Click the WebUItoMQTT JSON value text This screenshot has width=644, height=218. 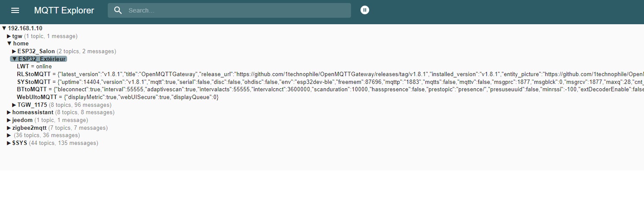pyautogui.click(x=141, y=97)
